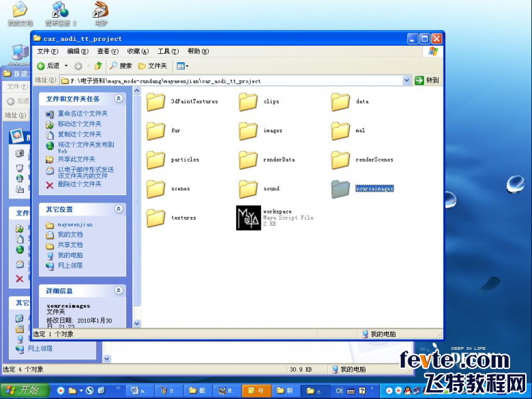Select the renderScenes folder icon

click(x=340, y=160)
